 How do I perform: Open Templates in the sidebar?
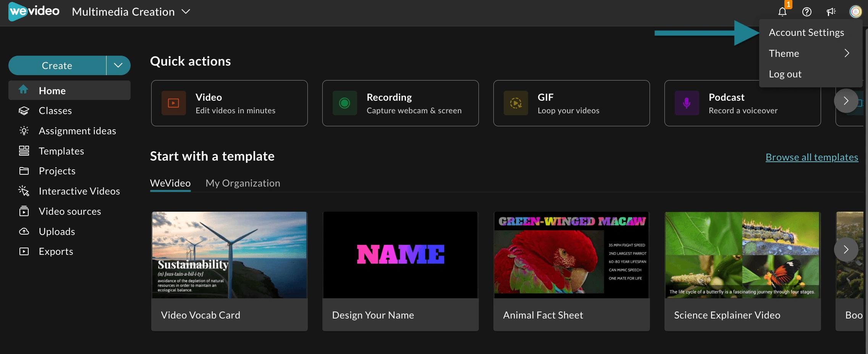pyautogui.click(x=70, y=151)
